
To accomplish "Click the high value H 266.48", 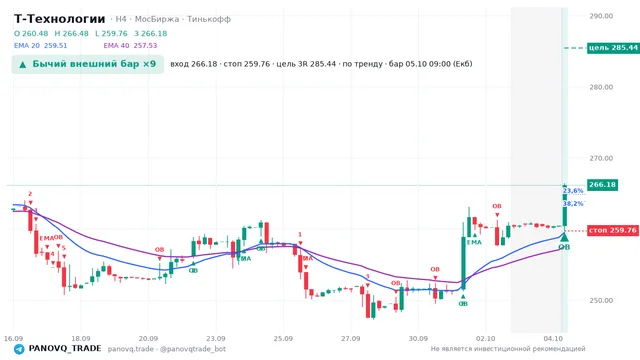I will click(71, 33).
